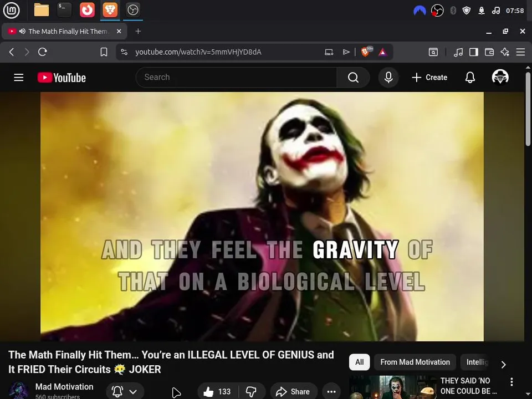Open THEY SAID 'NO ONE COULD BE' title
The height and width of the screenshot is (399, 532).
pos(468,386)
